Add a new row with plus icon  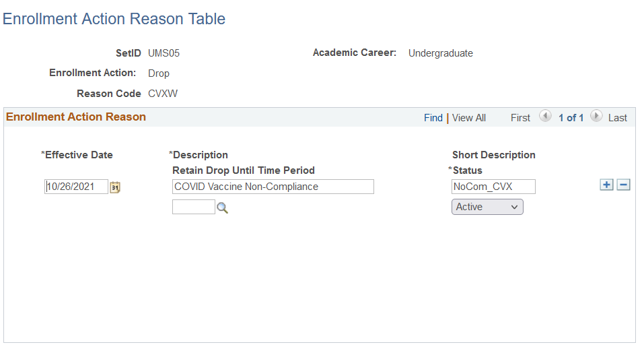pyautogui.click(x=606, y=185)
